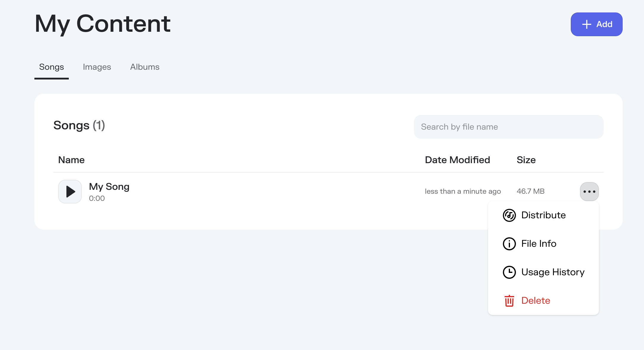Click the plus icon in Add button
The height and width of the screenshot is (350, 644).
(x=586, y=24)
